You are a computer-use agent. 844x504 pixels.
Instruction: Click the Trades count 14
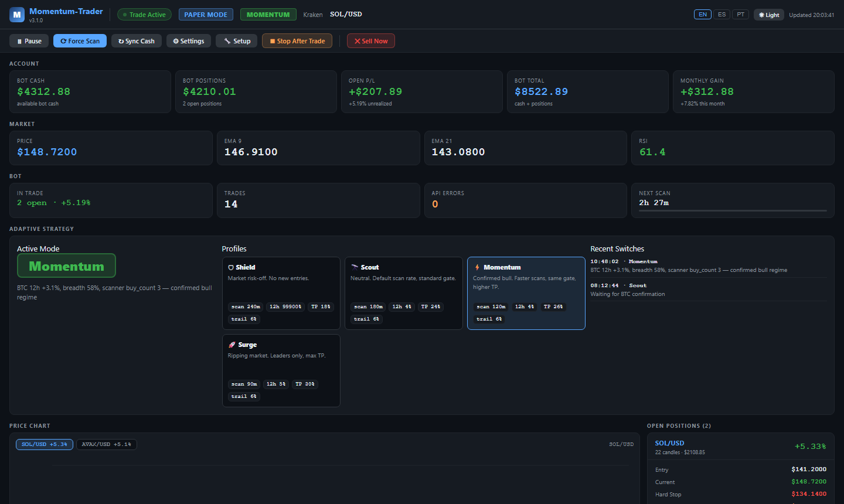coord(231,204)
